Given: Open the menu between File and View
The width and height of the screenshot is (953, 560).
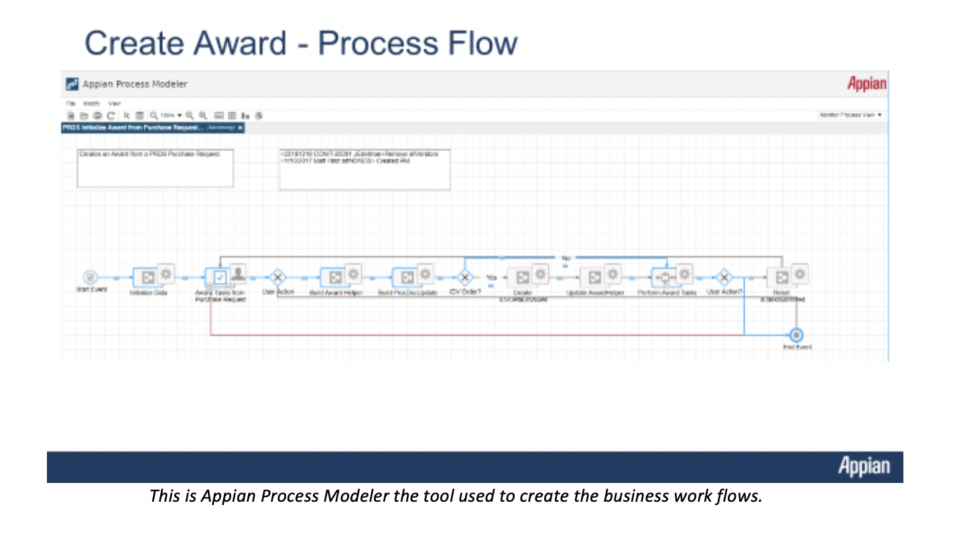Looking at the screenshot, I should 92,103.
